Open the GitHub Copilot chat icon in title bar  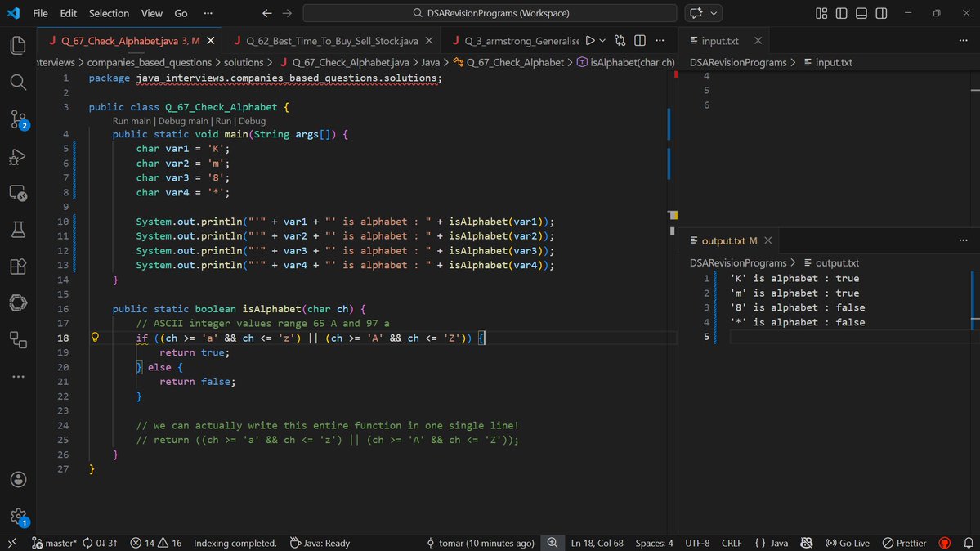(696, 13)
